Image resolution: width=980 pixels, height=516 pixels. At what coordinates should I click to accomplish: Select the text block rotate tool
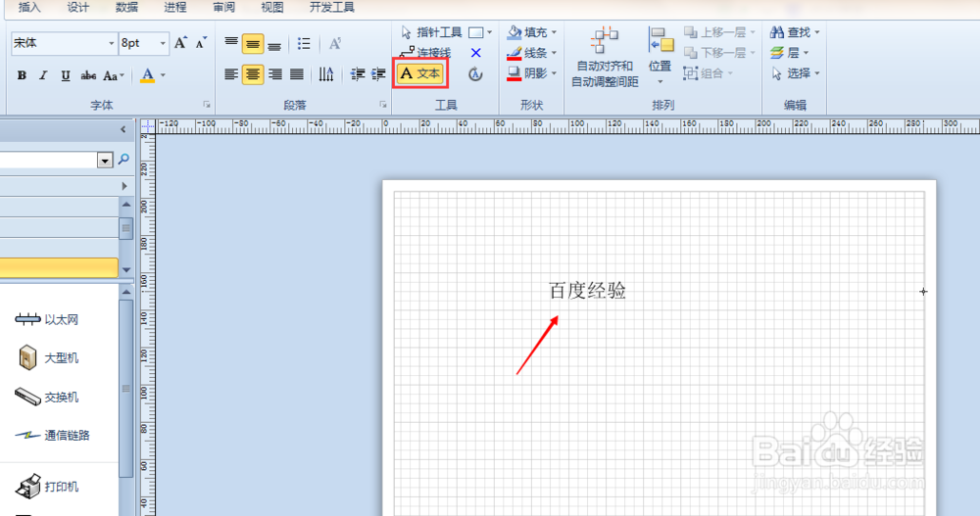click(475, 73)
